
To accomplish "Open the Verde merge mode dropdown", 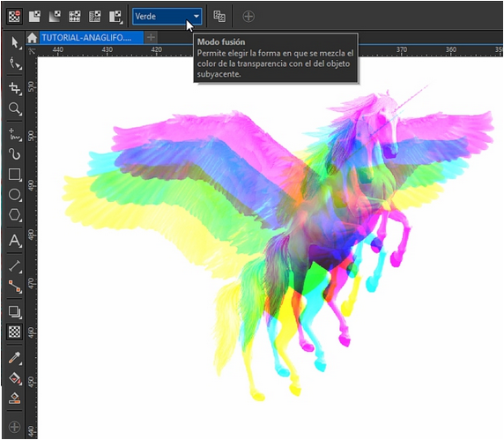I will (167, 17).
